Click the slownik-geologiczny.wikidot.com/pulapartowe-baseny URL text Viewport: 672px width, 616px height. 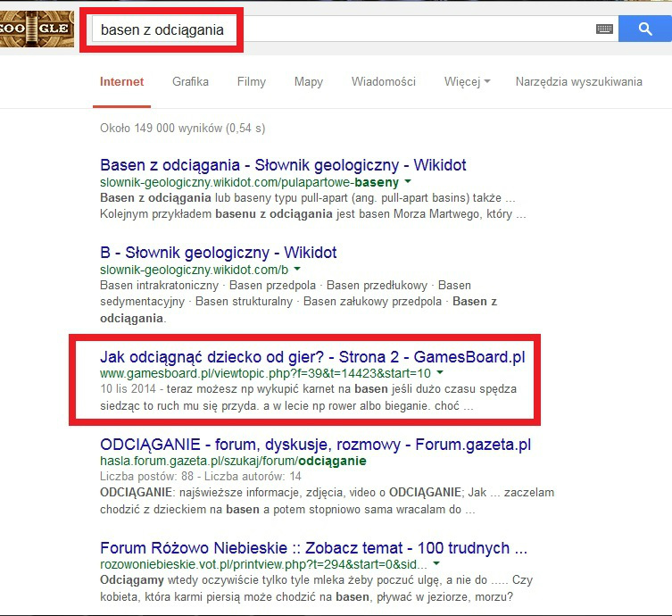(x=249, y=183)
